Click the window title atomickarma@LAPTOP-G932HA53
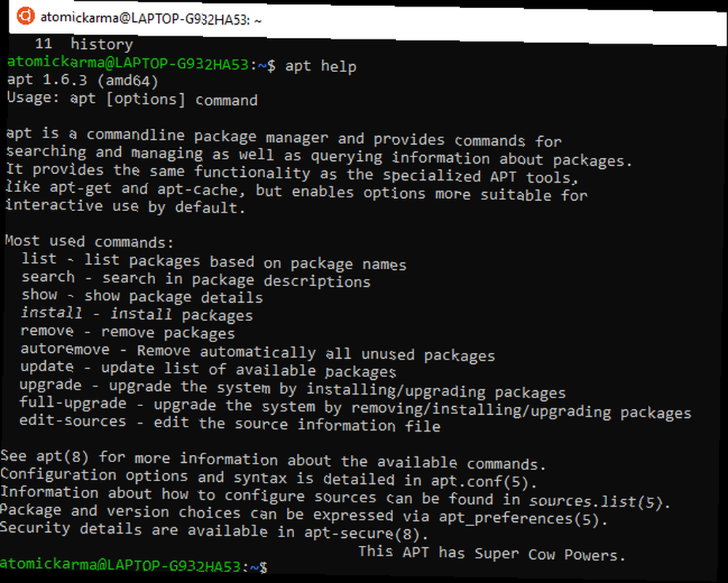 pos(151,19)
